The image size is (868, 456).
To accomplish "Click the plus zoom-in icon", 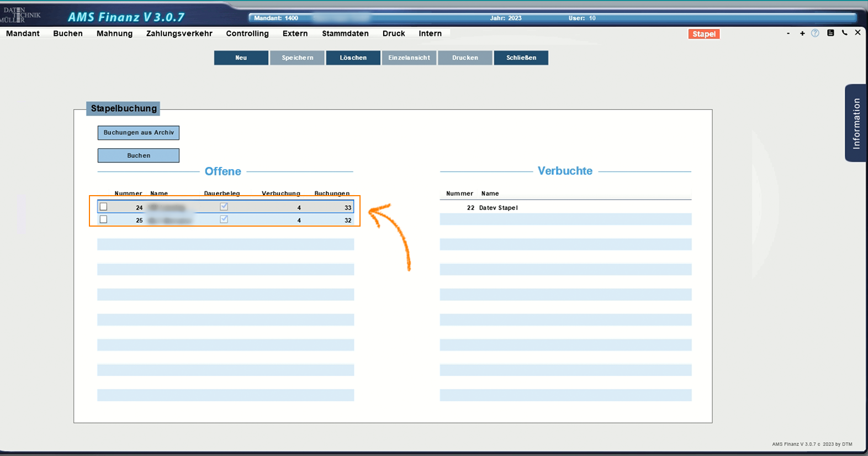I will click(x=802, y=33).
